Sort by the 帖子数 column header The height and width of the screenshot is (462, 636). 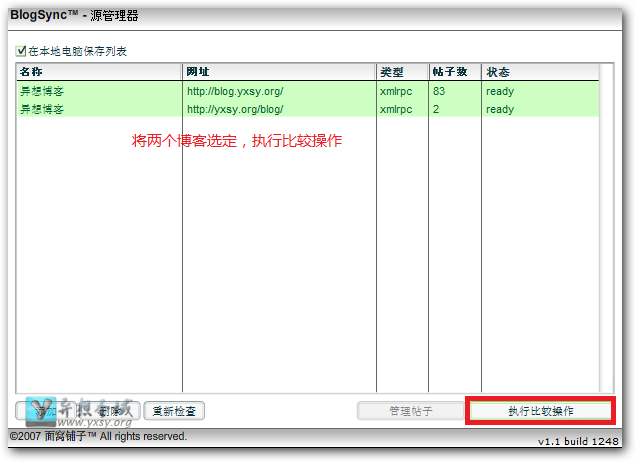coord(454,72)
